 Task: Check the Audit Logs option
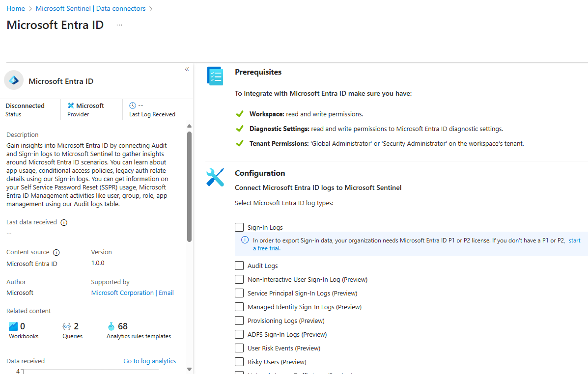point(239,266)
